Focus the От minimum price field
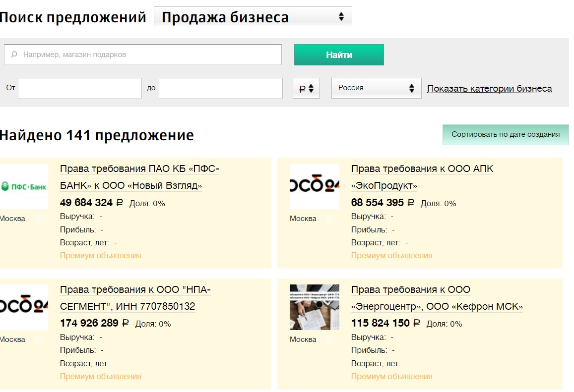 click(x=80, y=88)
